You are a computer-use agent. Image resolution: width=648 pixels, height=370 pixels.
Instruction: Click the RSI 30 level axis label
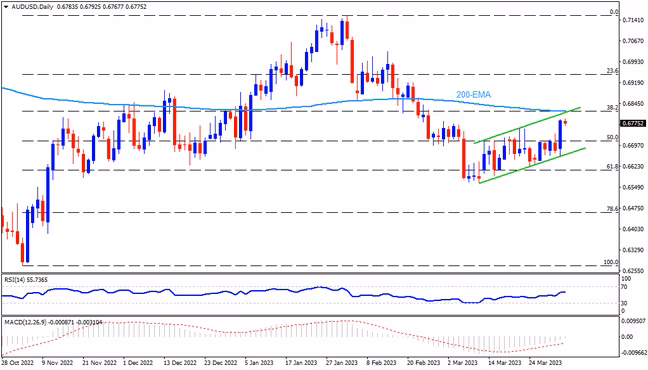pyautogui.click(x=624, y=304)
